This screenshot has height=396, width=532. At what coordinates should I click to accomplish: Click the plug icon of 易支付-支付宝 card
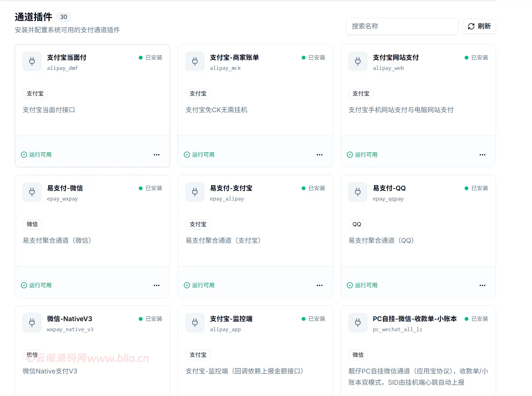pyautogui.click(x=195, y=192)
